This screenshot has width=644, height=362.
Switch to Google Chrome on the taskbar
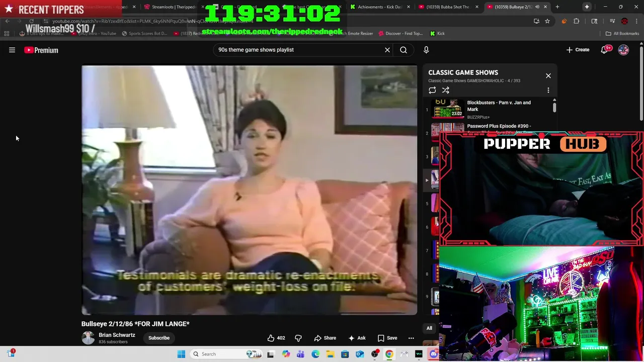(389, 354)
